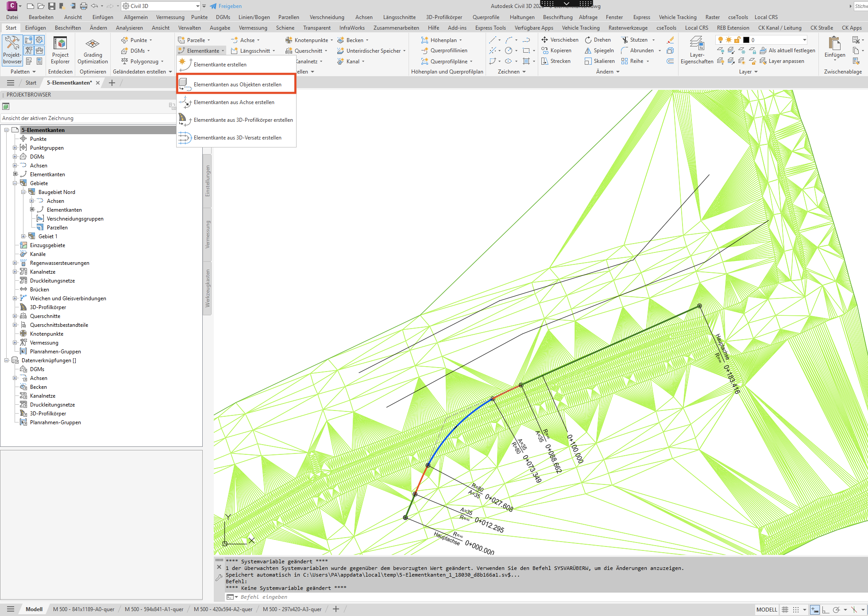Screen dimensions: 868x616
Task: Open the Einstellungen side palette tab
Action: pyautogui.click(x=208, y=181)
